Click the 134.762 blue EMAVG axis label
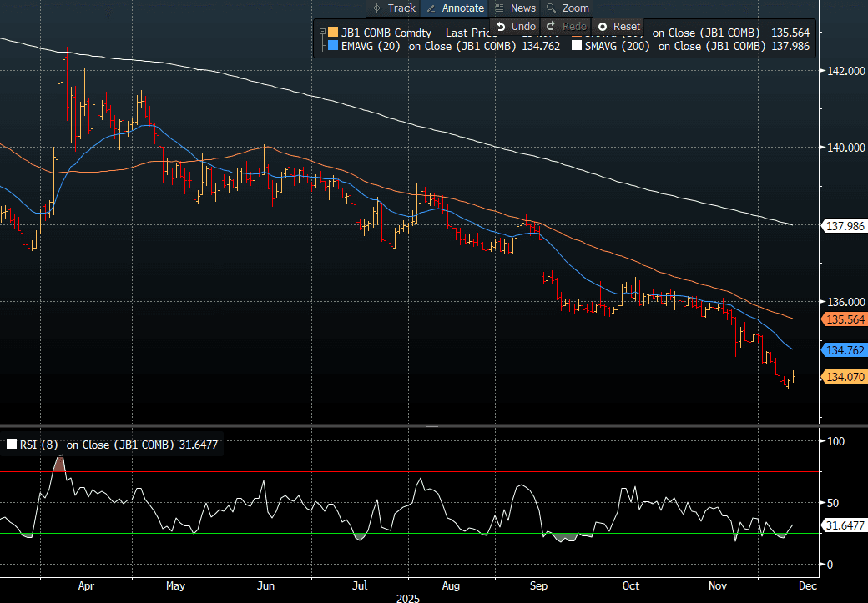 pos(843,349)
